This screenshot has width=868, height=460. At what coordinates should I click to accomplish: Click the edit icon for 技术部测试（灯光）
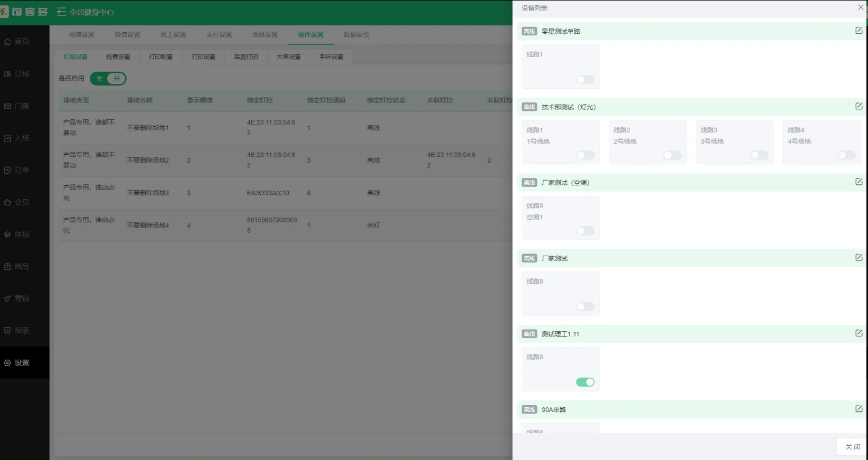pyautogui.click(x=859, y=106)
